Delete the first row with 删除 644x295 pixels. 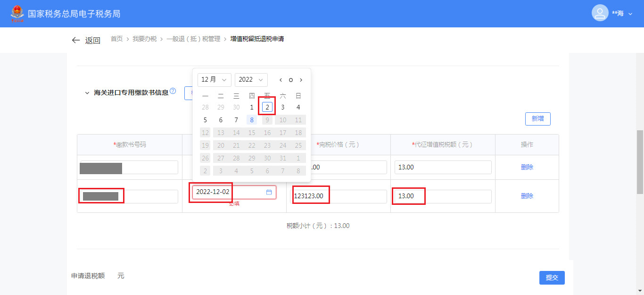(x=527, y=167)
